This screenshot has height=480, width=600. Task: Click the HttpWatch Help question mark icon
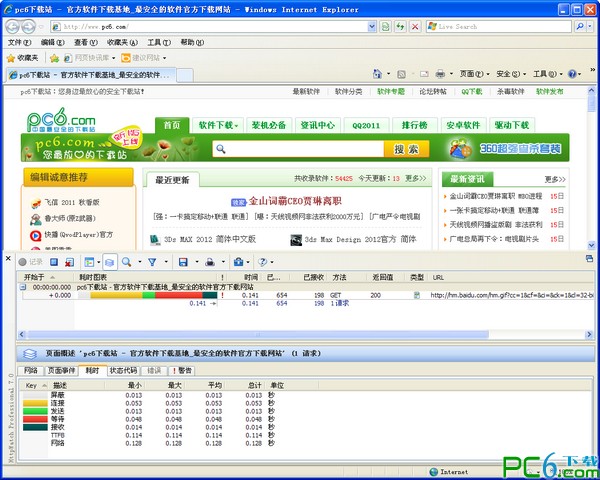click(x=262, y=262)
